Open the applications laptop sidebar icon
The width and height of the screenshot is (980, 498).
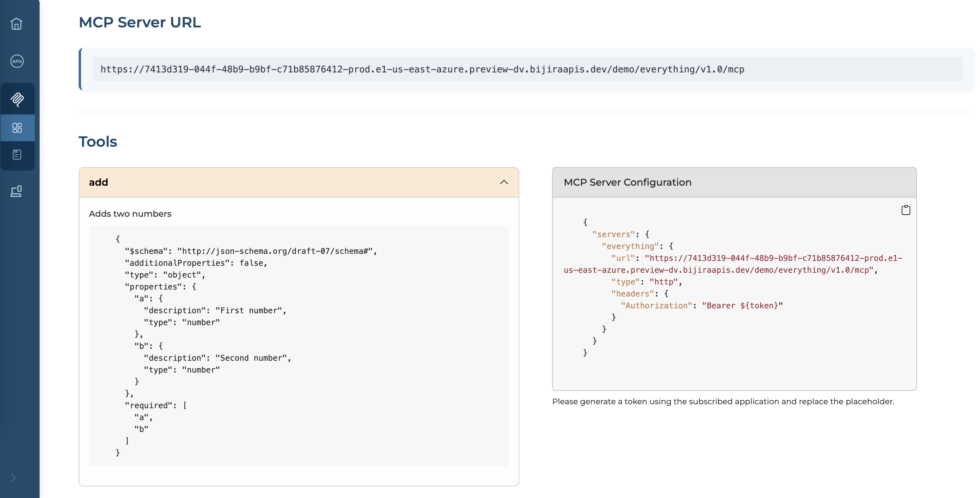pyautogui.click(x=16, y=191)
